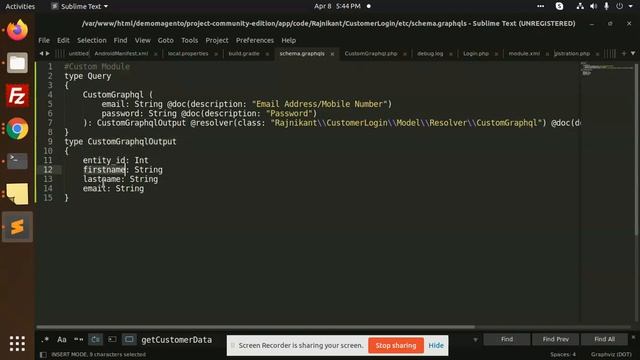This screenshot has width=640, height=360.
Task: Click the Stop sharing button
Action: [x=396, y=345]
